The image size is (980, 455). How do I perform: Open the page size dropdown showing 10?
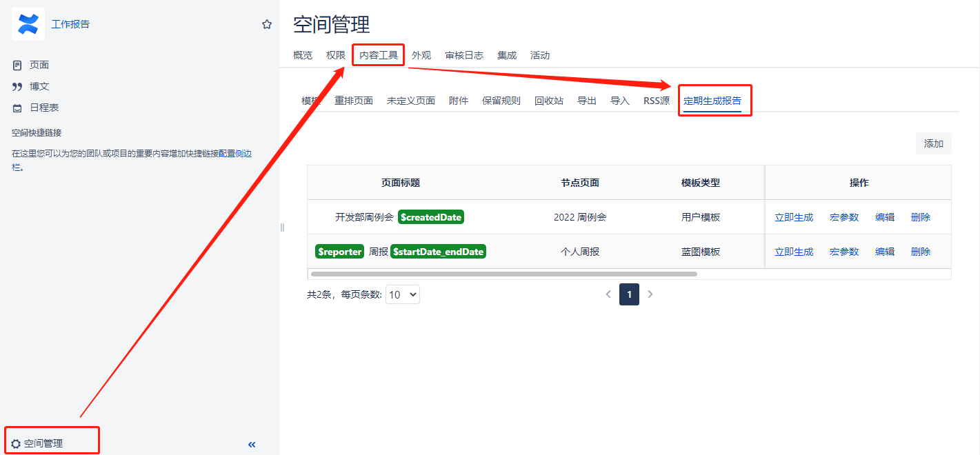point(403,294)
